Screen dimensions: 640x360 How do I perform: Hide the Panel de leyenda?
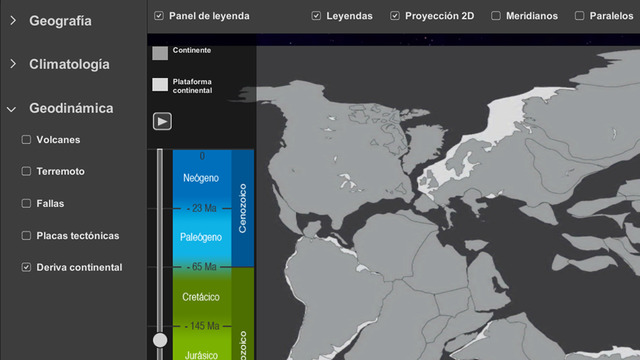159,16
